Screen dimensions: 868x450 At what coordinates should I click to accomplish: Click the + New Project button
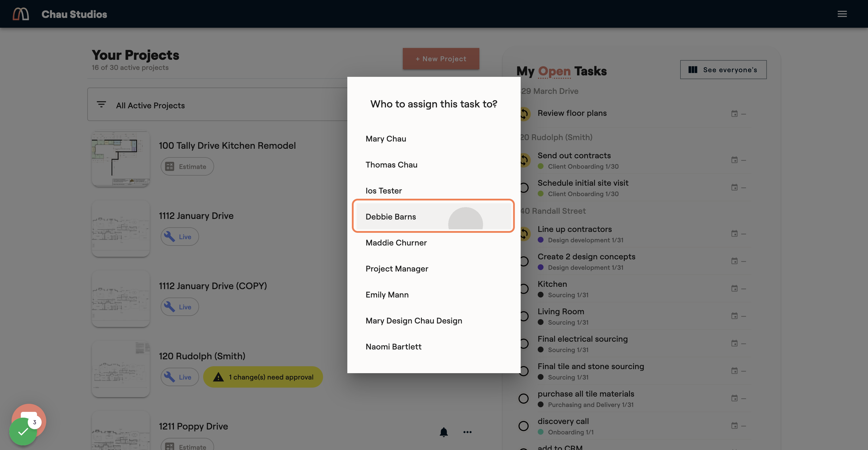[x=441, y=59]
